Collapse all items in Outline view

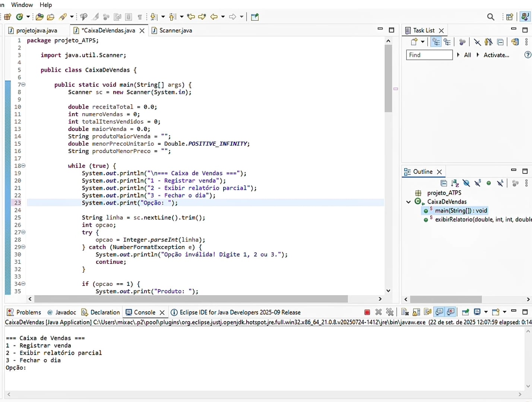(x=443, y=183)
